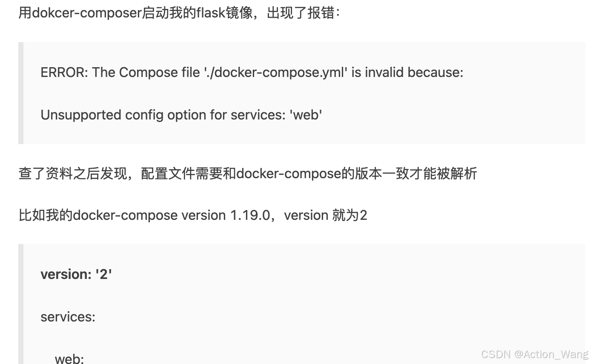Click the word ERROR in the first block

click(64, 72)
